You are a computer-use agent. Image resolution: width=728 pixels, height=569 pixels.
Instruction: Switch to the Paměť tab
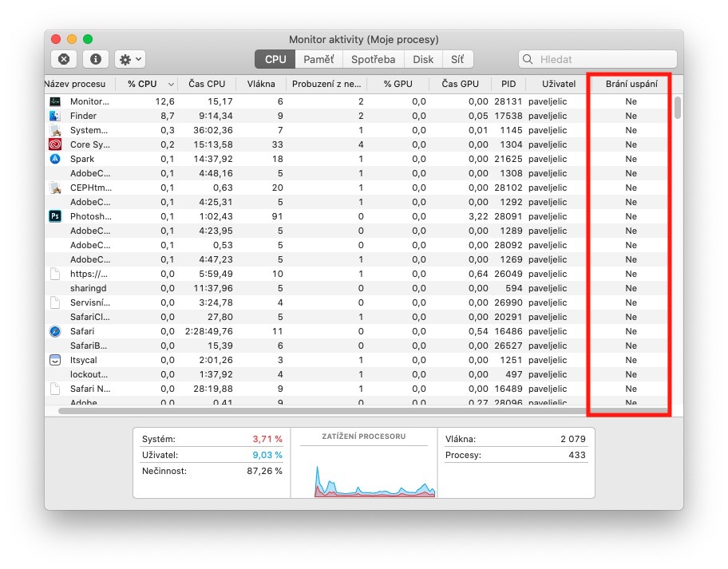pos(318,59)
